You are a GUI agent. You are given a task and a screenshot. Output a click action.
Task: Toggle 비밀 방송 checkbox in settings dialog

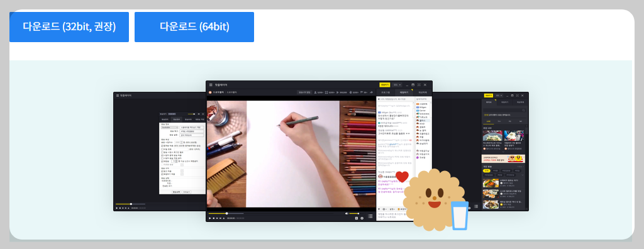(162, 149)
